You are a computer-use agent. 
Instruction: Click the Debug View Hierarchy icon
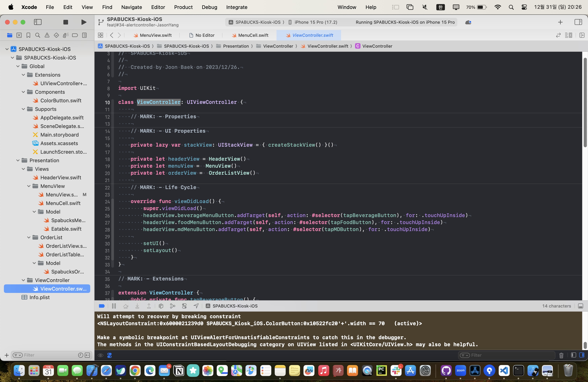161,306
